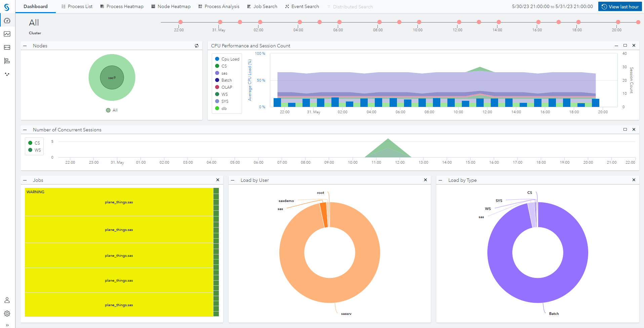Close the CPU Performance and Session Count panel
The height and width of the screenshot is (328, 644).
click(634, 45)
